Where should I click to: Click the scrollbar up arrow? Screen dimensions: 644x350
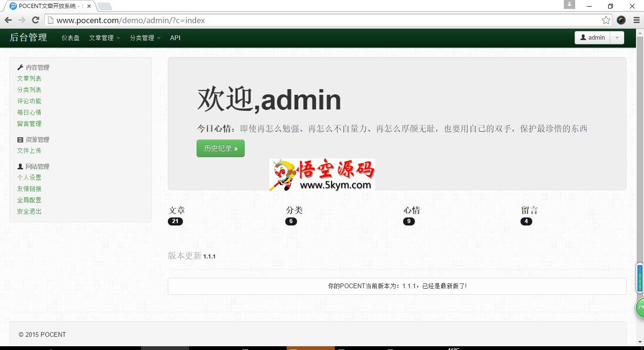click(x=640, y=33)
